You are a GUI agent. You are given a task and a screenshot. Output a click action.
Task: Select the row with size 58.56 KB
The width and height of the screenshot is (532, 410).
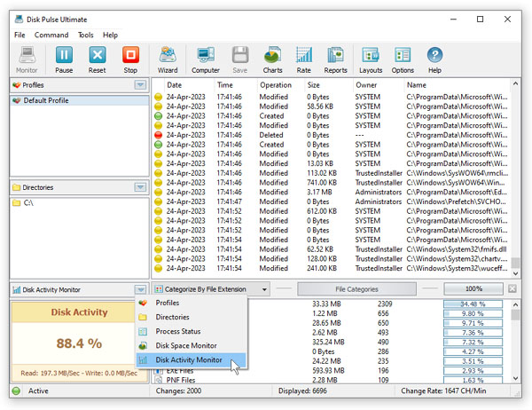[331, 106]
